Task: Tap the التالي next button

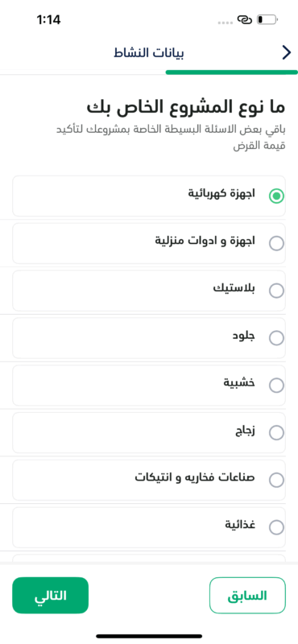Action: (51, 596)
